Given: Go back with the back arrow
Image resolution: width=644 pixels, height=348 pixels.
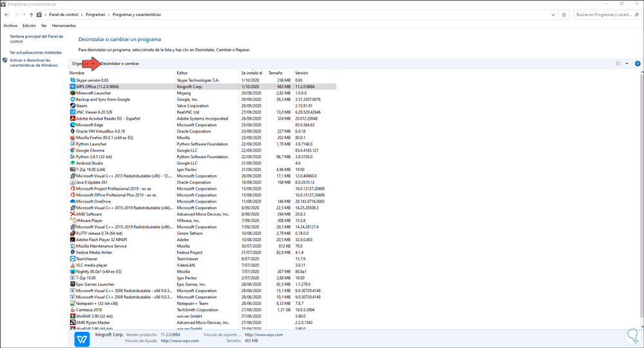Looking at the screenshot, I should click(x=6, y=15).
